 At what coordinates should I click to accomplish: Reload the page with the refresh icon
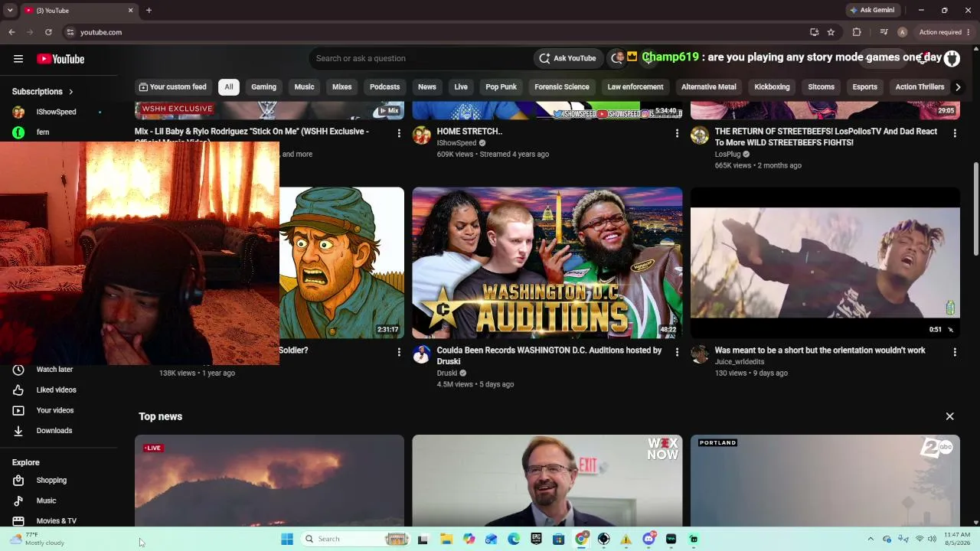[48, 32]
